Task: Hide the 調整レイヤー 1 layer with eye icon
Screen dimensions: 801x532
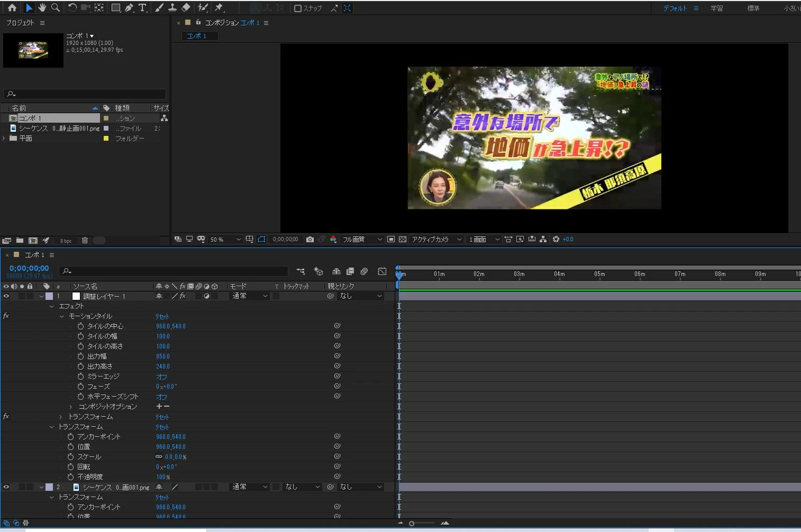Action: click(6, 296)
